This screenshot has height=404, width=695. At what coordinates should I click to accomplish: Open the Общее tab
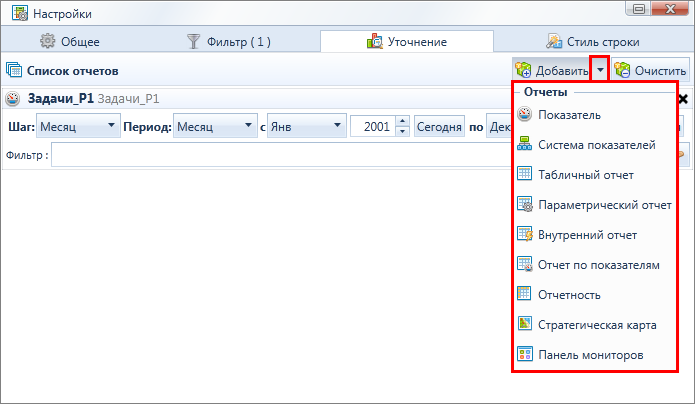[70, 41]
